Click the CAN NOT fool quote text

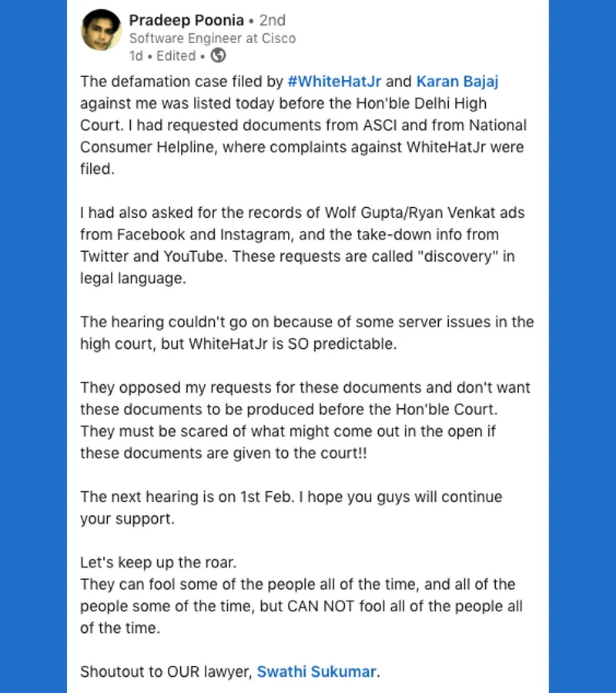click(301, 607)
